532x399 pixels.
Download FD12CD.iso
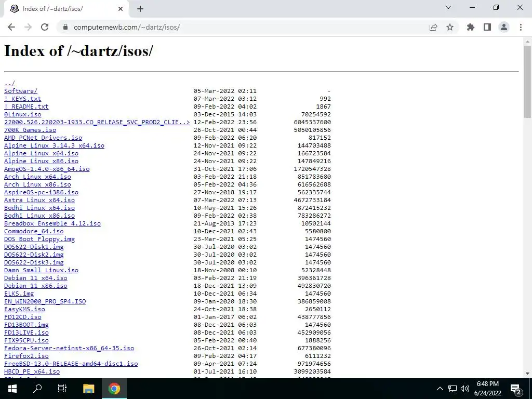[x=22, y=317]
